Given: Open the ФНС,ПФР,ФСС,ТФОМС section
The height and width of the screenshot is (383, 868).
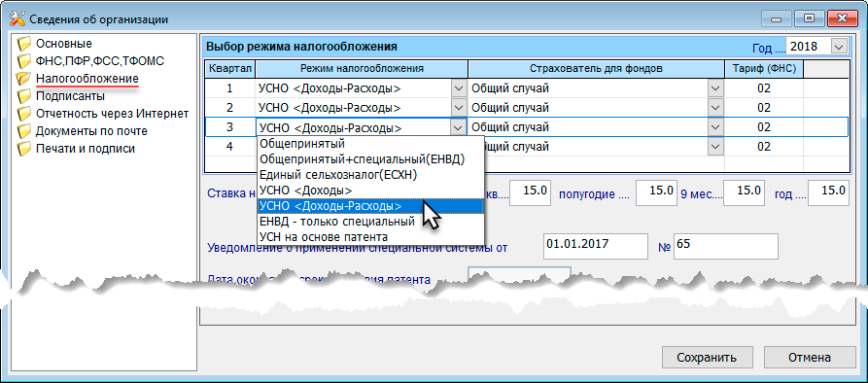Looking at the screenshot, I should 100,61.
